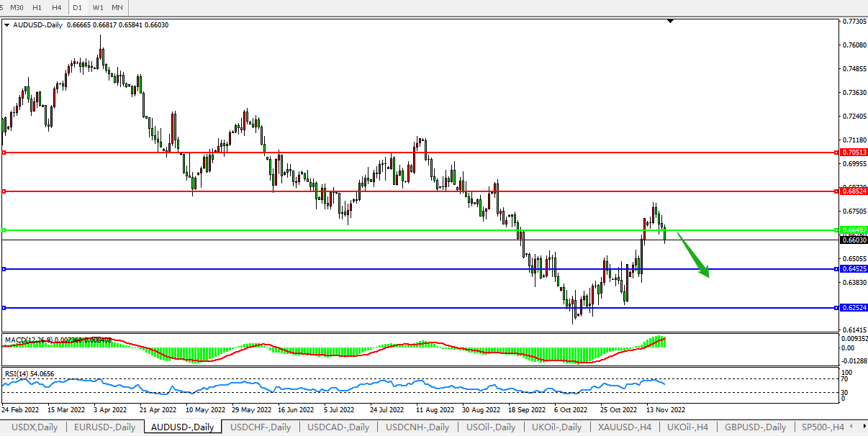Select the green downward arrow drawing
868x436 pixels.
pos(694,255)
